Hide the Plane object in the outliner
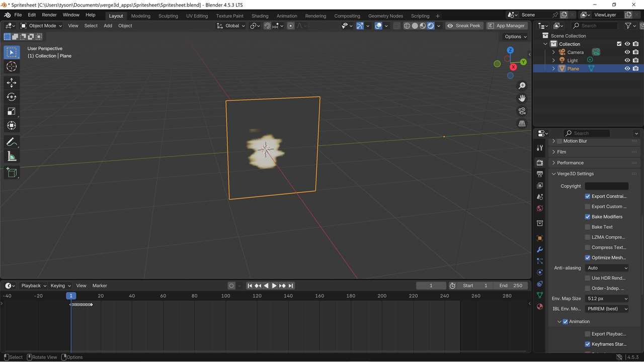The width and height of the screenshot is (644, 362). [x=627, y=68]
